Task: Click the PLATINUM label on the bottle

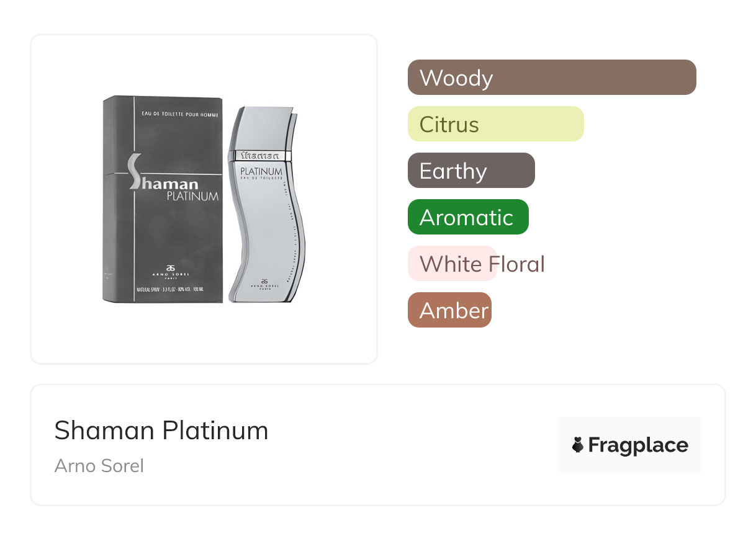Action: pyautogui.click(x=261, y=171)
